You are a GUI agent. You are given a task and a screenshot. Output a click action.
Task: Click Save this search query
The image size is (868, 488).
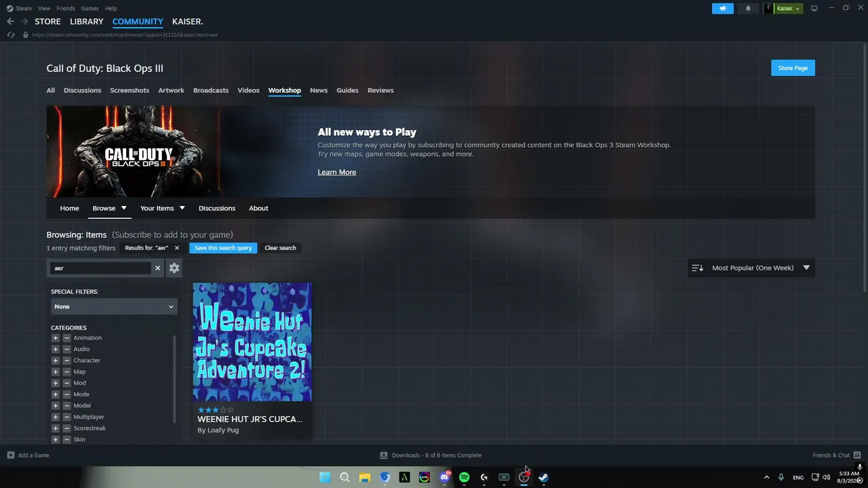(x=223, y=248)
